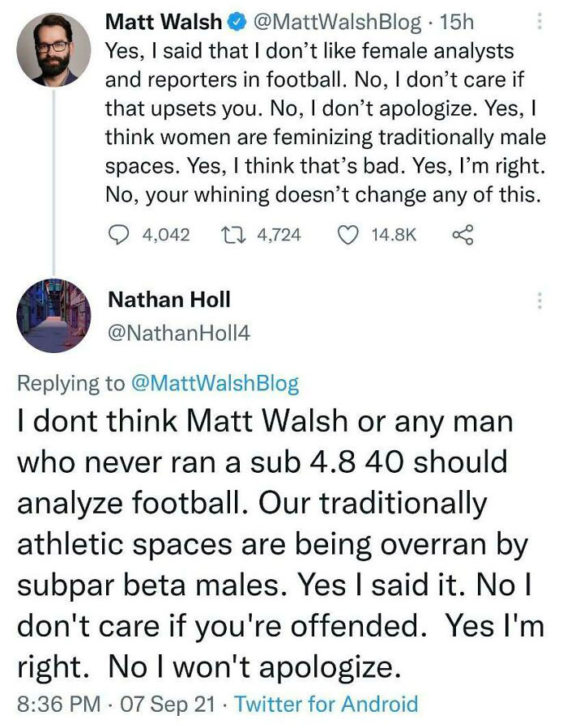Open the three-dot menu on Matt Walsh's tweet
The image size is (567, 728).
pos(539,22)
